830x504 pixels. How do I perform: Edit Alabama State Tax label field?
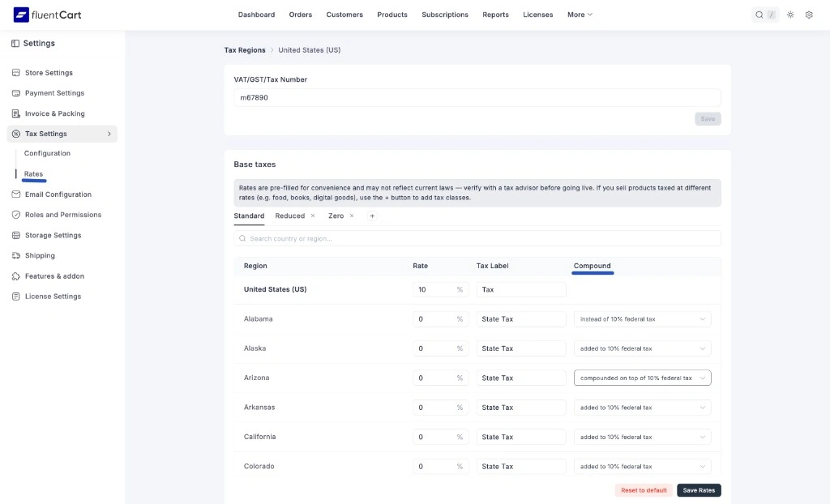tap(521, 319)
